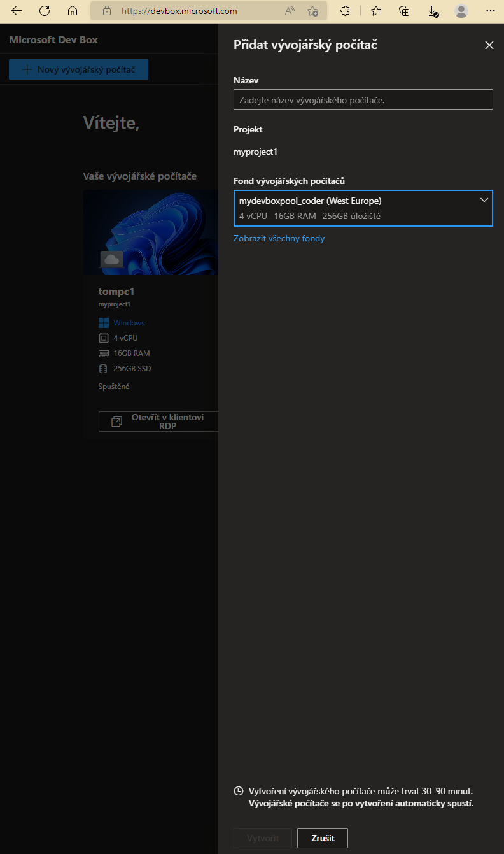Viewport: 504px width, 854px height.
Task: Click the lock icon in the address bar
Action: pyautogui.click(x=107, y=11)
